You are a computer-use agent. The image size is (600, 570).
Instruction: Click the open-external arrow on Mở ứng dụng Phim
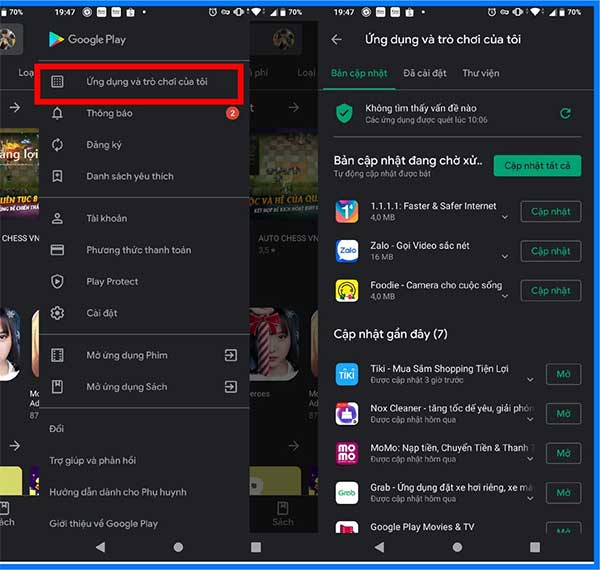tap(231, 355)
